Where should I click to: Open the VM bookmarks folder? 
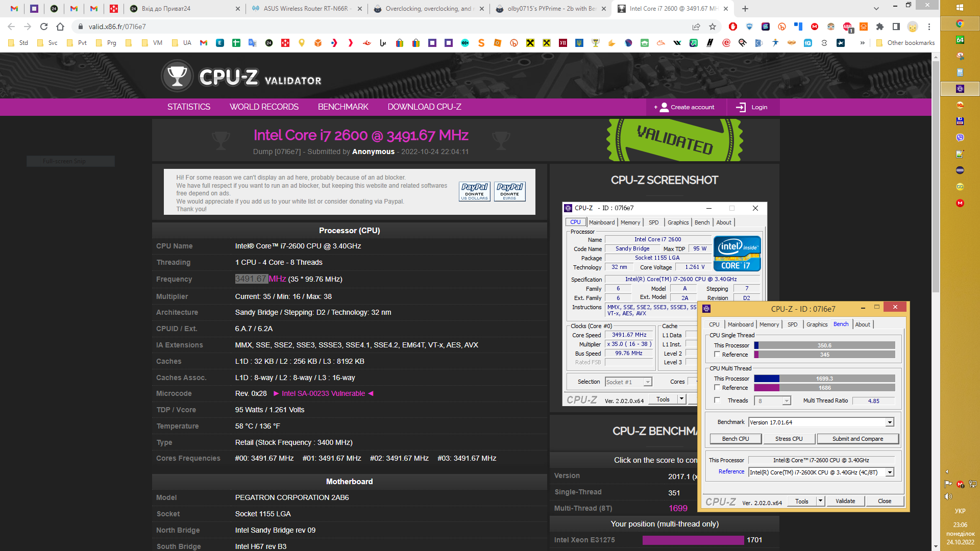click(x=152, y=43)
